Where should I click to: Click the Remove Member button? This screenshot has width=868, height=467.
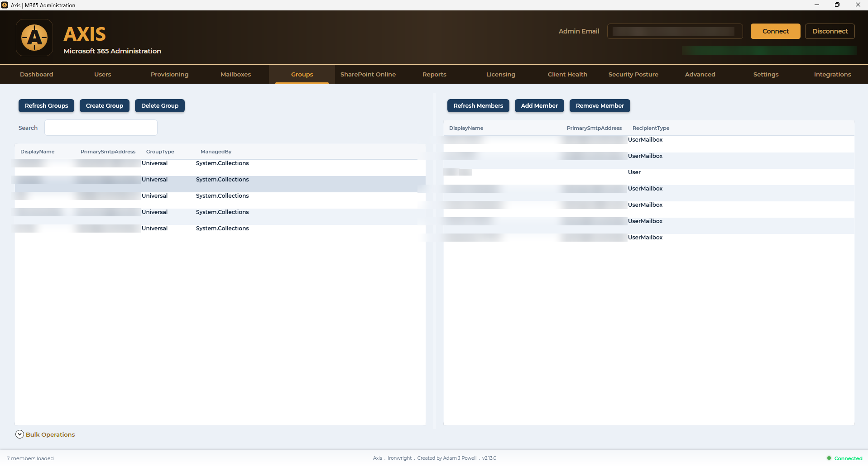pyautogui.click(x=599, y=106)
